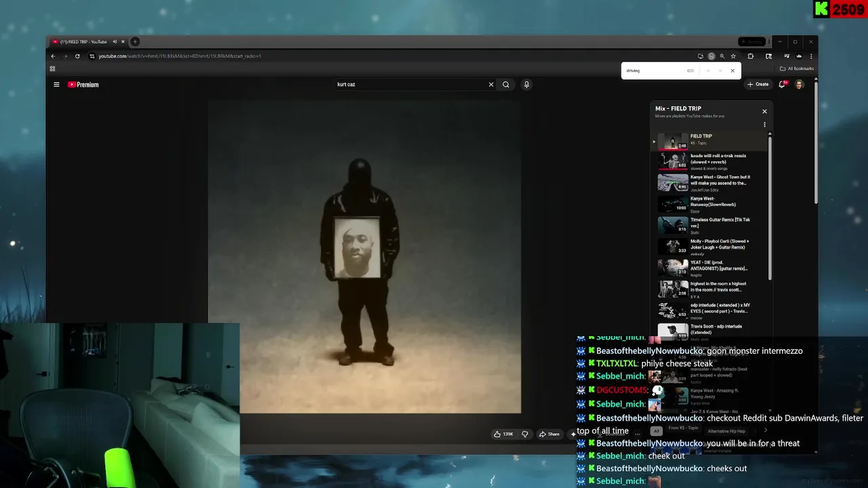Install app icon in address bar
Screen dimensions: 868x488
click(x=701, y=56)
